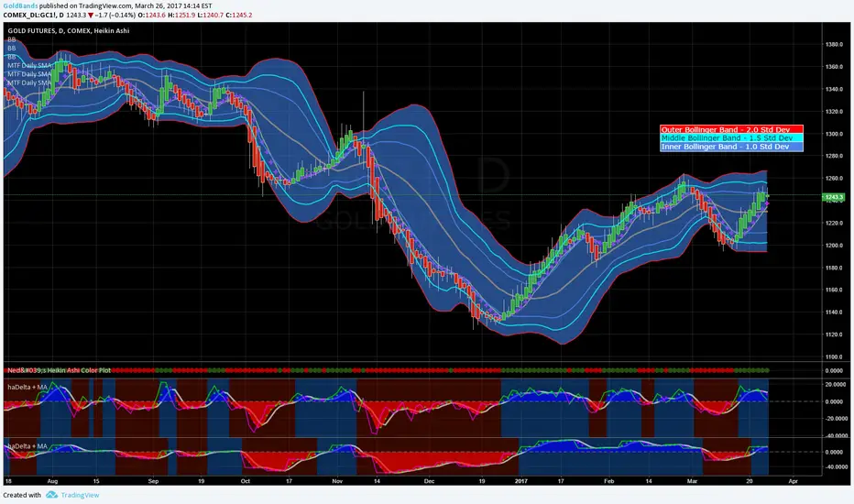Click the blue Inner Bollinger Band legend entry

click(x=731, y=148)
